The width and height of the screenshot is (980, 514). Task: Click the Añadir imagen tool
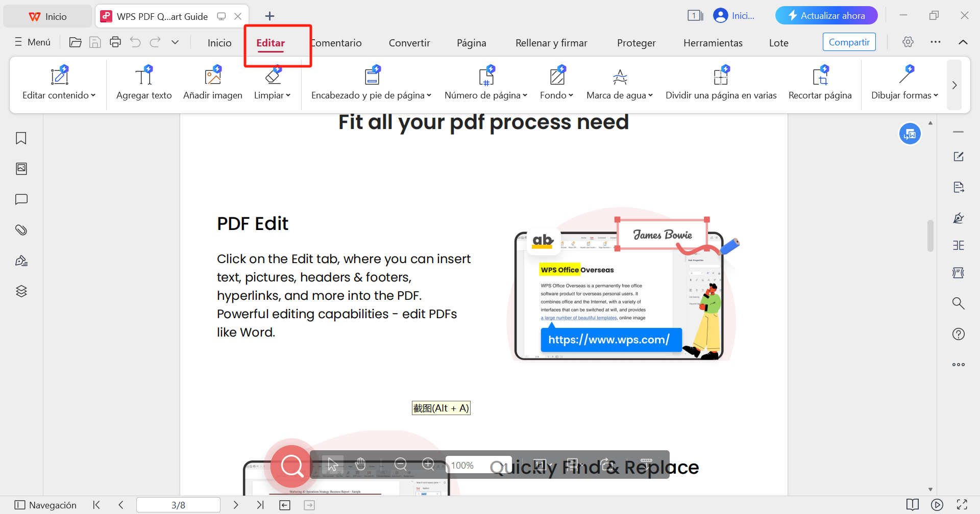213,83
